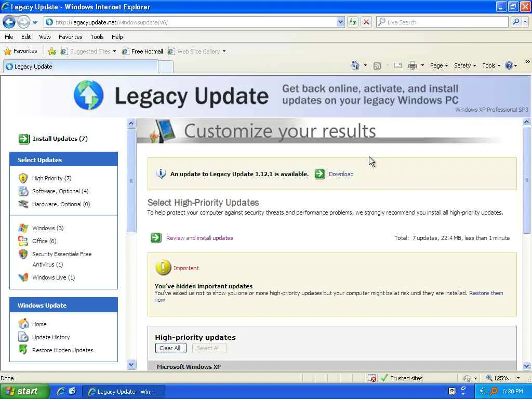Click Download link for Legacy Update 1.12.1
The image size is (532, 399).
(x=341, y=174)
